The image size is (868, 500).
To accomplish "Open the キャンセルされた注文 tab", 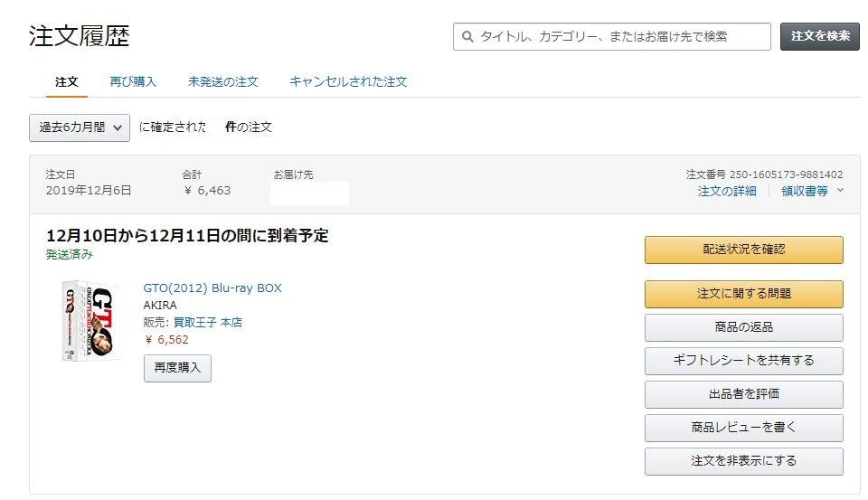I will point(348,81).
